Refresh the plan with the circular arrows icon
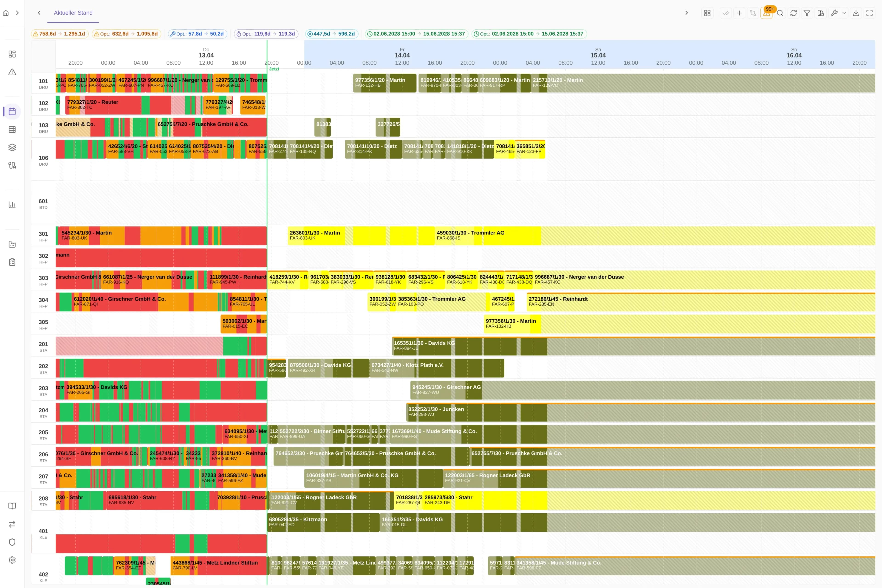This screenshot has height=588, width=882. 794,13
